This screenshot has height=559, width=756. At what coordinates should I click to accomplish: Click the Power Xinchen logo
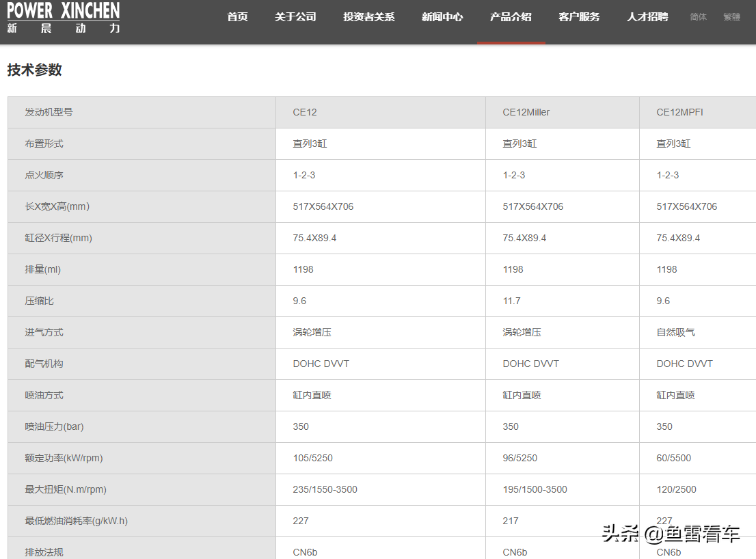click(63, 18)
